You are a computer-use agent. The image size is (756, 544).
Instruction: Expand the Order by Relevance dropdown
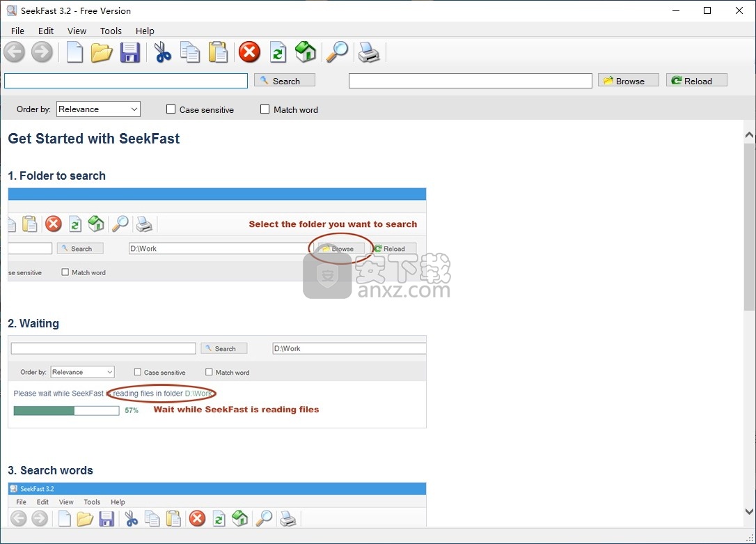click(98, 109)
